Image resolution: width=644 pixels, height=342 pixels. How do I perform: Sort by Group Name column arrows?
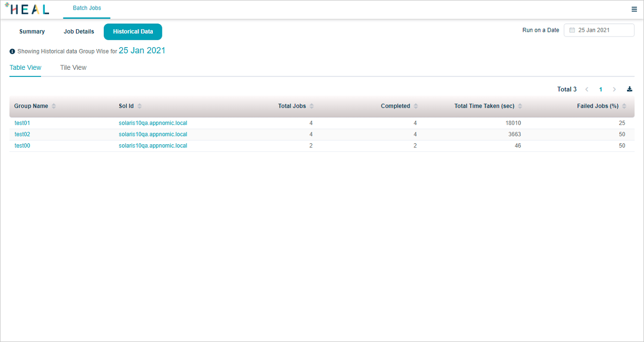pyautogui.click(x=54, y=106)
